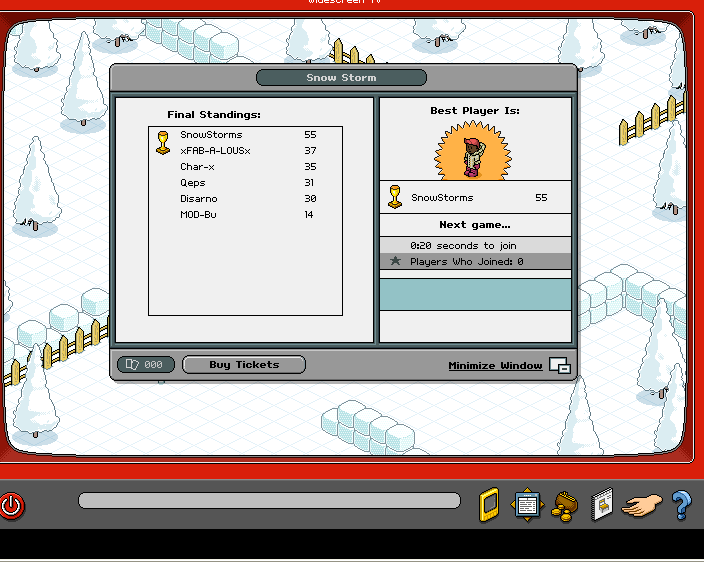This screenshot has height=562, width=704.
Task: Click the Players Who Joined row
Action: (x=475, y=261)
